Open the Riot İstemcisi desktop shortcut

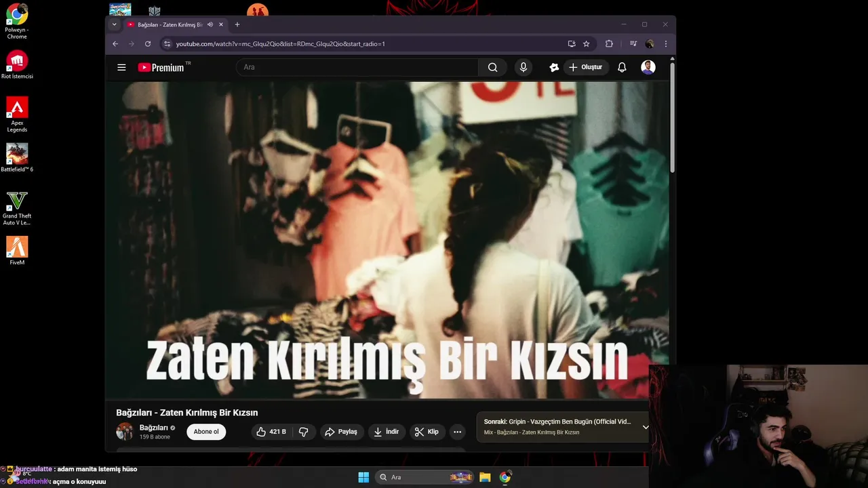tap(17, 65)
